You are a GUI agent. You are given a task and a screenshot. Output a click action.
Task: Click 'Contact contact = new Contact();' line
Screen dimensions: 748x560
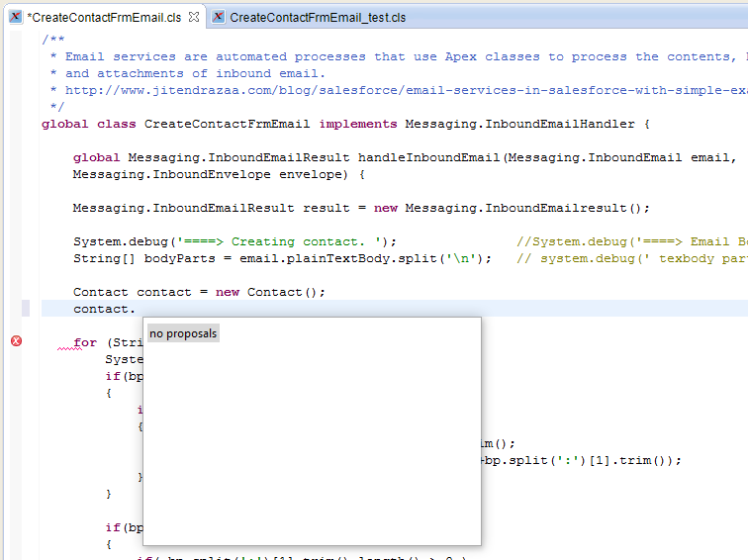tap(199, 293)
